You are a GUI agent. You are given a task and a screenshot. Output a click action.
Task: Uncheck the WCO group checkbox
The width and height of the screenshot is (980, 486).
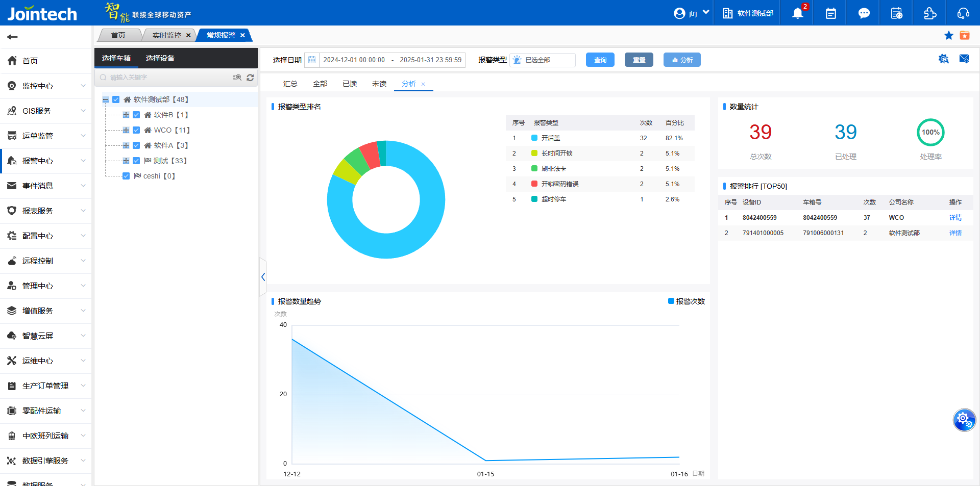tap(136, 130)
